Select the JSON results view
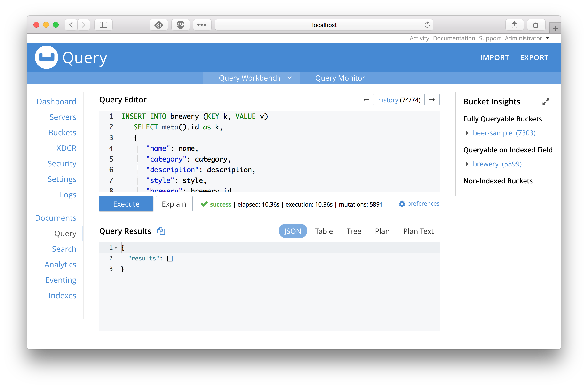Screen dimensions: 588x388 coord(293,231)
